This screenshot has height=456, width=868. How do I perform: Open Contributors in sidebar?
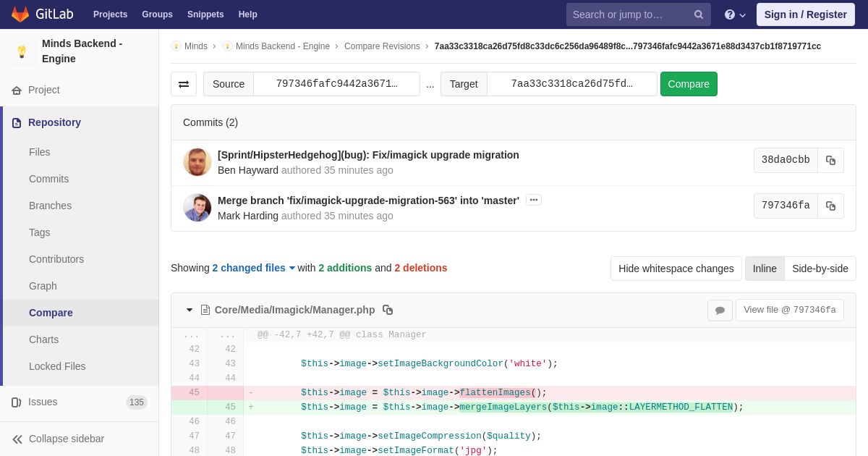56,259
